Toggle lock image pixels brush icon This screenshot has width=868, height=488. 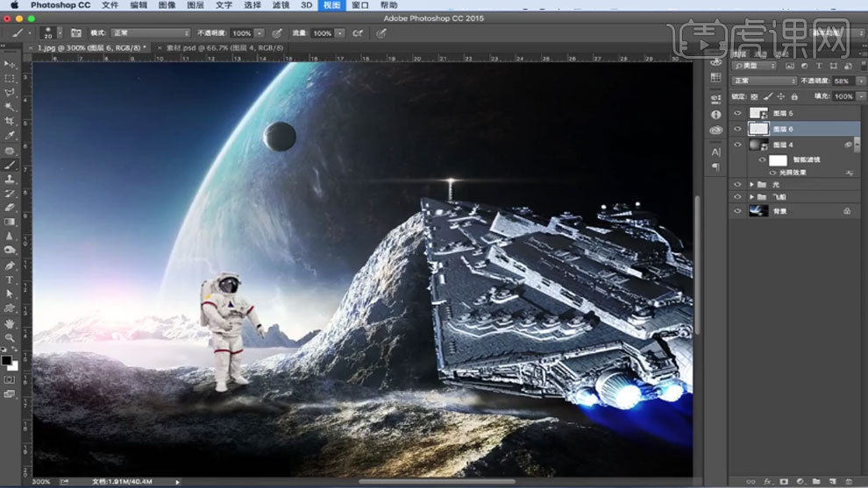tap(767, 96)
